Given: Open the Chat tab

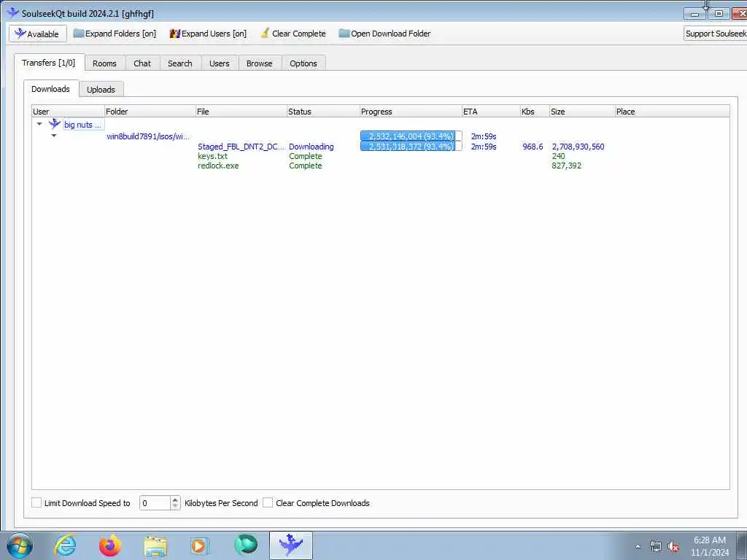Looking at the screenshot, I should tap(142, 63).
